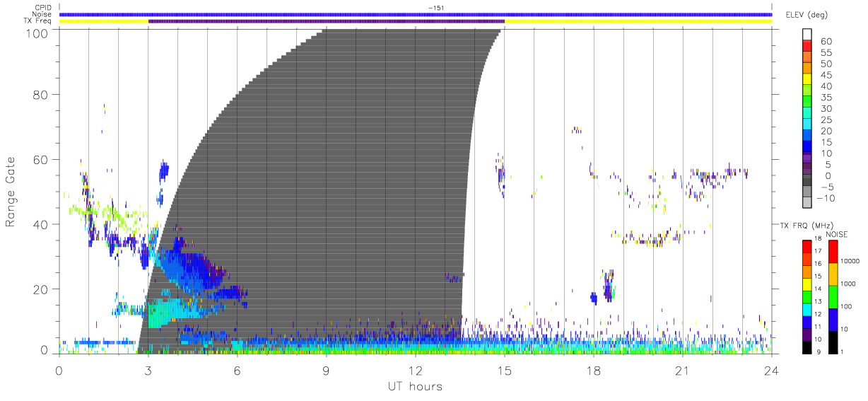Click the red swatch in ELEV color bar
The image size is (868, 401).
coord(807,47)
